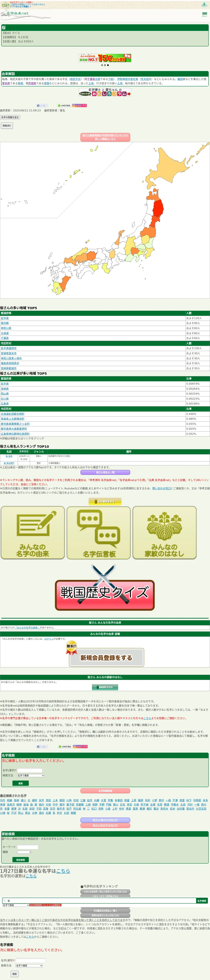This screenshot has height=980, width=210.
Task: Select the third carousel dot under banner
Action: [x=108, y=65]
